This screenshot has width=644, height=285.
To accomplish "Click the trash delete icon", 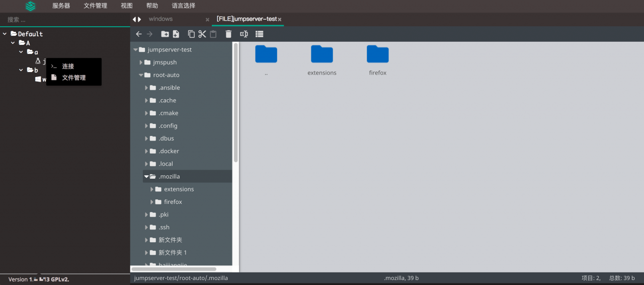I will point(228,34).
